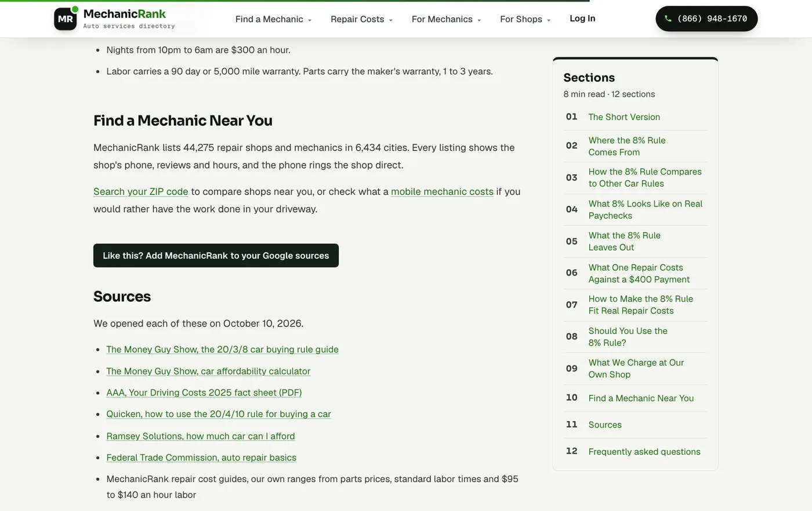
Task: Click the MechanicRank site name
Action: [x=125, y=14]
